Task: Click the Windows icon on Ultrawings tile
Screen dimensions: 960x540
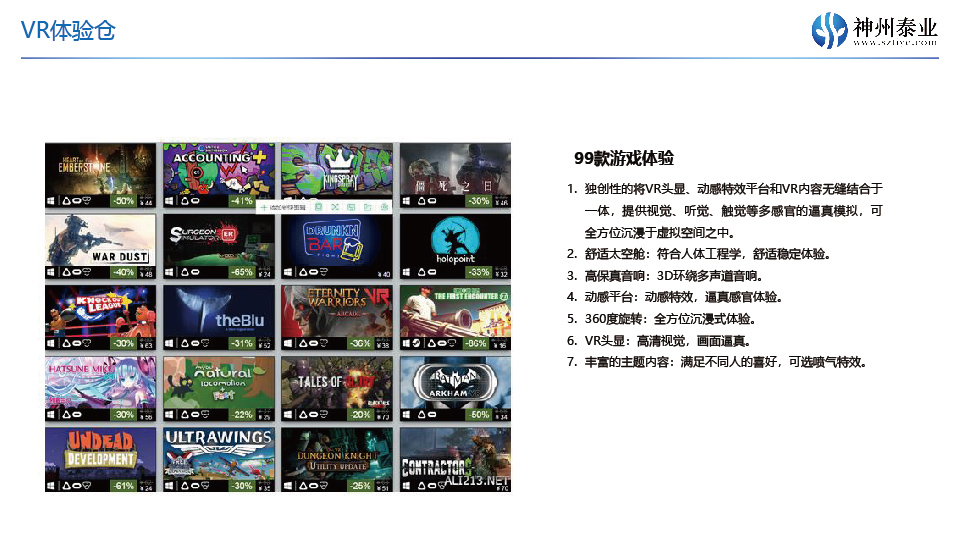Action: pos(169,486)
